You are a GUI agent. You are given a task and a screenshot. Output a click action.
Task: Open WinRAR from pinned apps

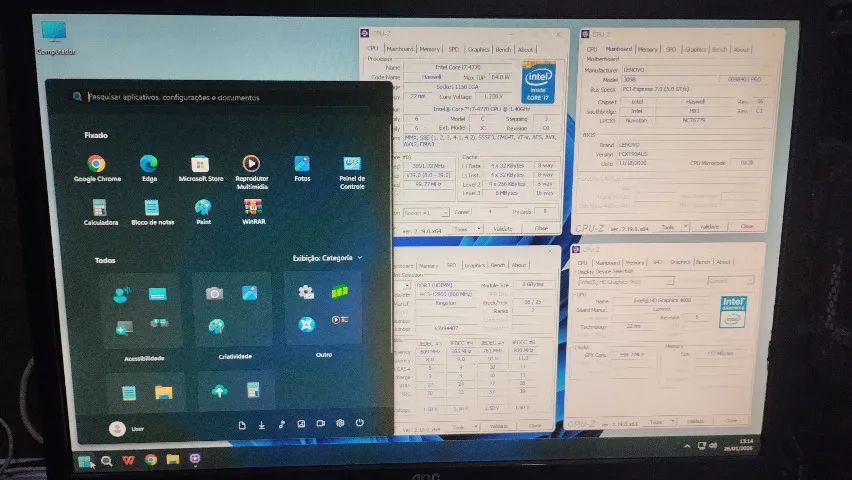point(253,212)
